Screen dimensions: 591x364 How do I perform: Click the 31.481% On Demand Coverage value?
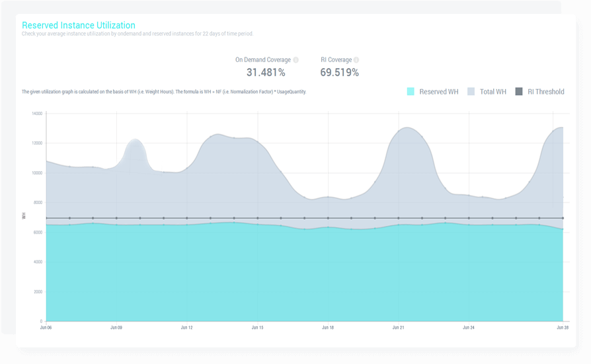coord(266,73)
